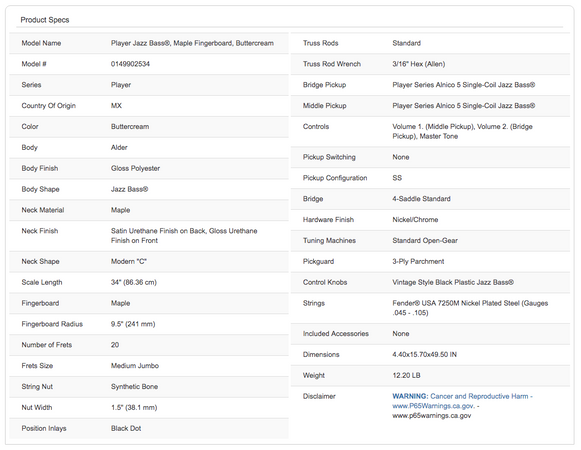581x450 pixels.
Task: Select the Number of Frets value 20
Action: 115,345
